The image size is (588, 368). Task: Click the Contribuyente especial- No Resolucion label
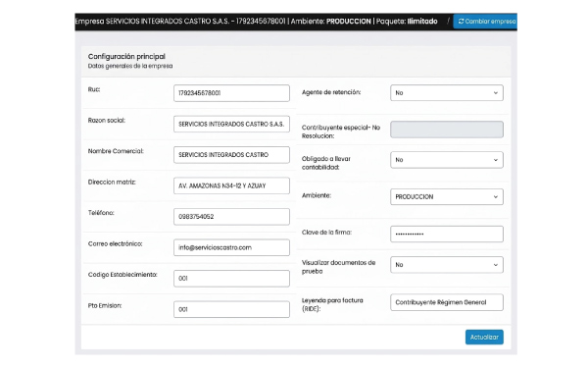341,131
